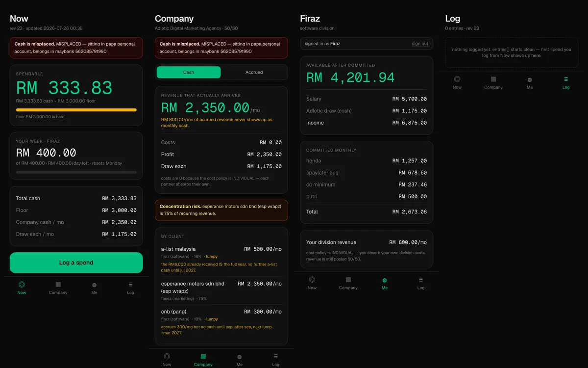
Task: Click the Your division revenue card
Action: (x=367, y=249)
